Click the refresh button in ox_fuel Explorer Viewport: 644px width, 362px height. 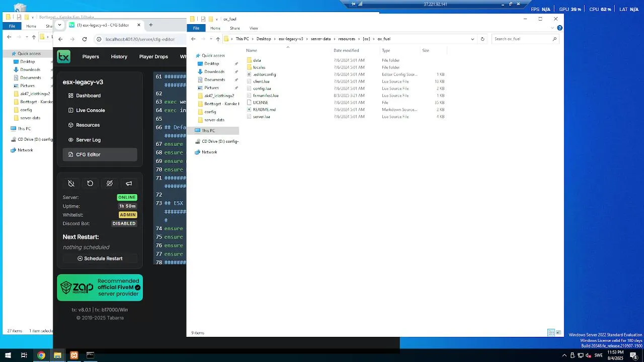[x=482, y=39]
